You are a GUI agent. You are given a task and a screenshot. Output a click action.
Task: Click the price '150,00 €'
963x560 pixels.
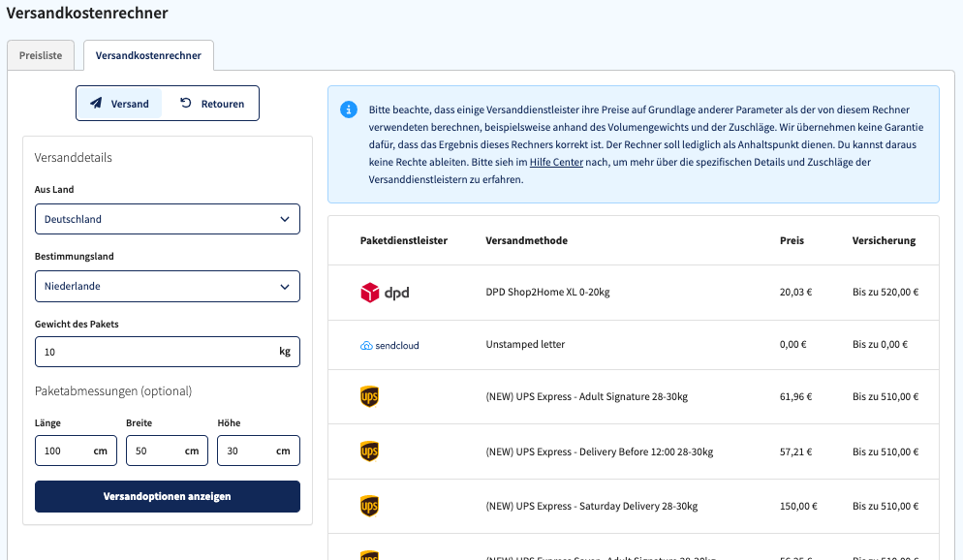pyautogui.click(x=798, y=507)
